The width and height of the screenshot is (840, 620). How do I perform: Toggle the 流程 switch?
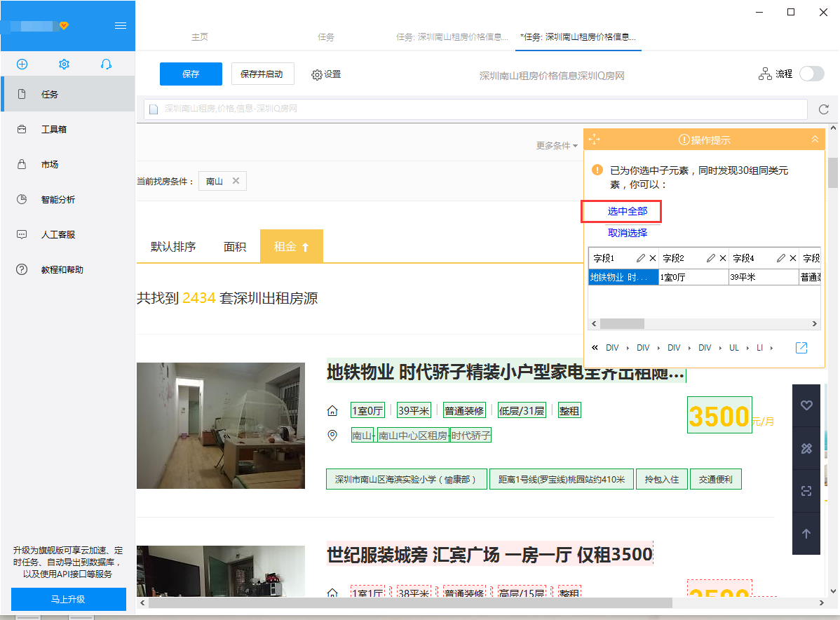tap(812, 74)
